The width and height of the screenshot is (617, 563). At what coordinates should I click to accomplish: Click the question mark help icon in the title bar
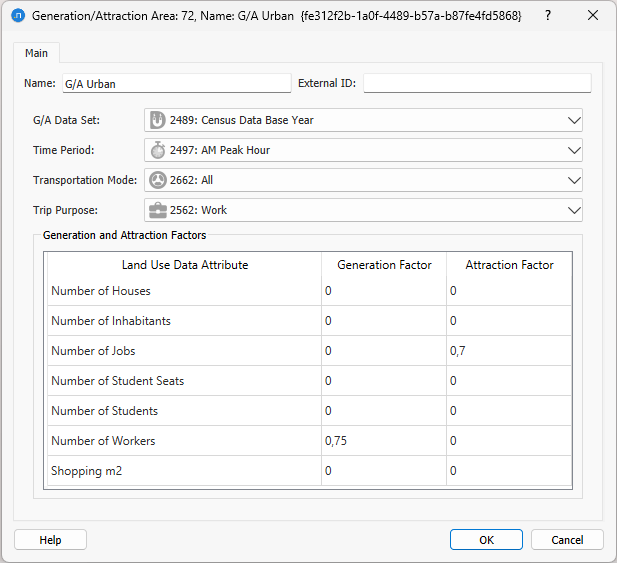pos(547,16)
